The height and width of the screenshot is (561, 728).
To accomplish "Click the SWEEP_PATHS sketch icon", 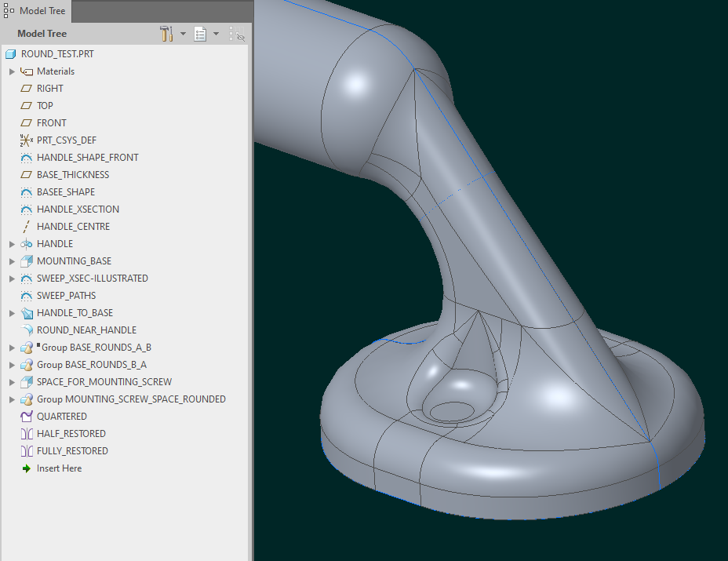I will coord(26,295).
